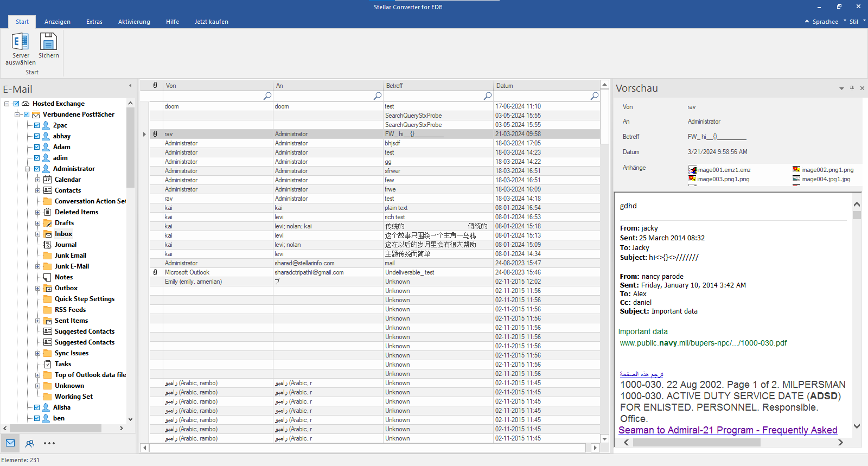Click the Server auswählen icon
Viewport: 868px width, 466px height.
(x=21, y=42)
